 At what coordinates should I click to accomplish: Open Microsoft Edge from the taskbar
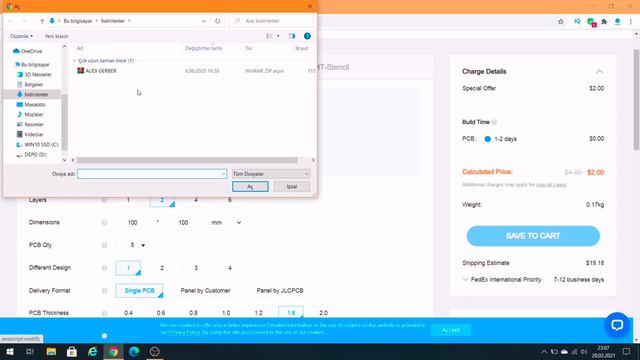point(134,351)
